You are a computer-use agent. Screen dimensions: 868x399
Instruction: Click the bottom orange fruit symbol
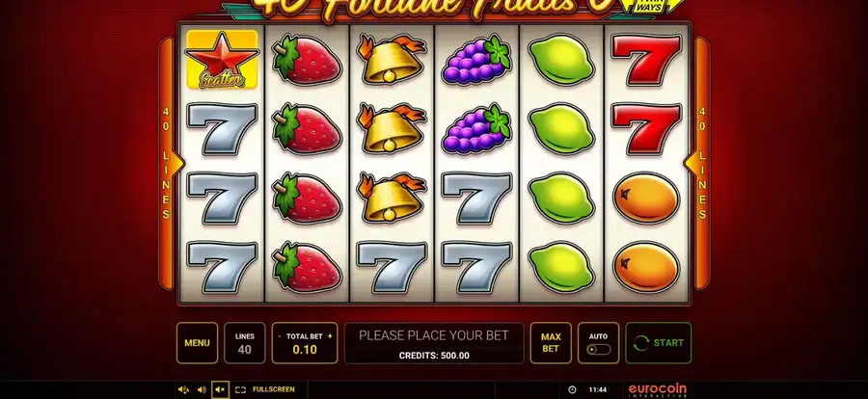tap(646, 267)
